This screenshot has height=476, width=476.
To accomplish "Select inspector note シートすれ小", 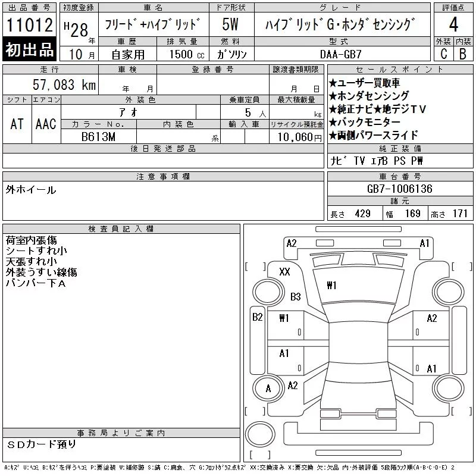I will click(36, 251).
